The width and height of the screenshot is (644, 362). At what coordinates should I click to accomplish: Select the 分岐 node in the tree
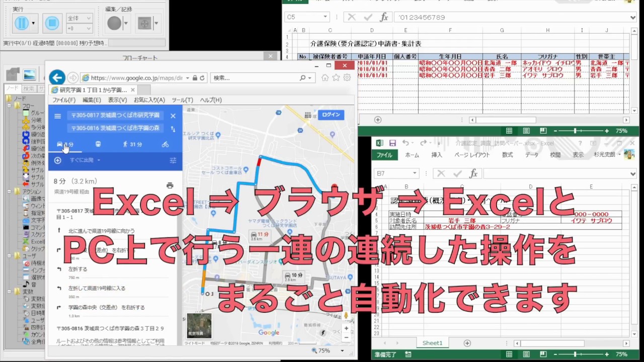36,120
